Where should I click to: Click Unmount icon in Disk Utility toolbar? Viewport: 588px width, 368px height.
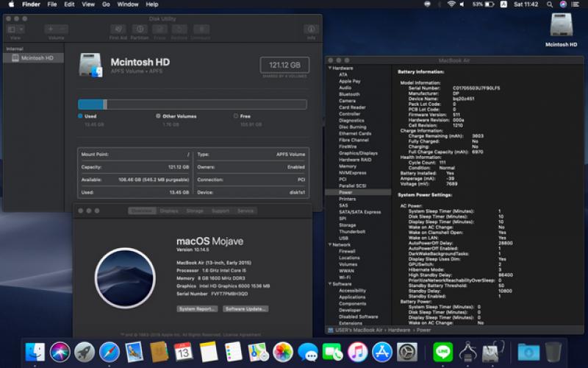tap(201, 29)
